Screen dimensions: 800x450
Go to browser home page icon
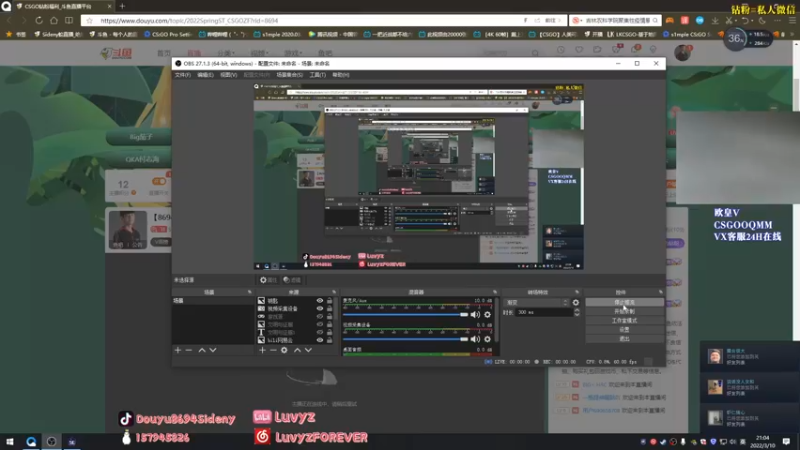click(54, 20)
